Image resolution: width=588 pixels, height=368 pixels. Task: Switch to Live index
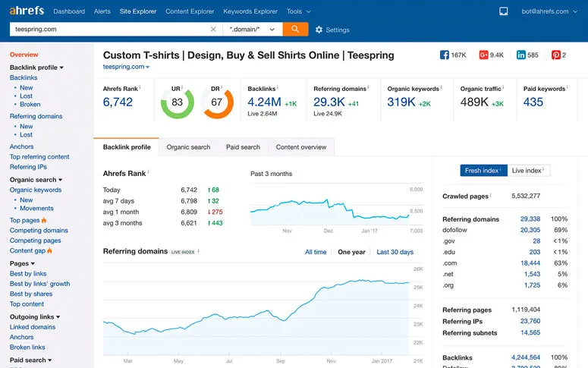click(527, 171)
